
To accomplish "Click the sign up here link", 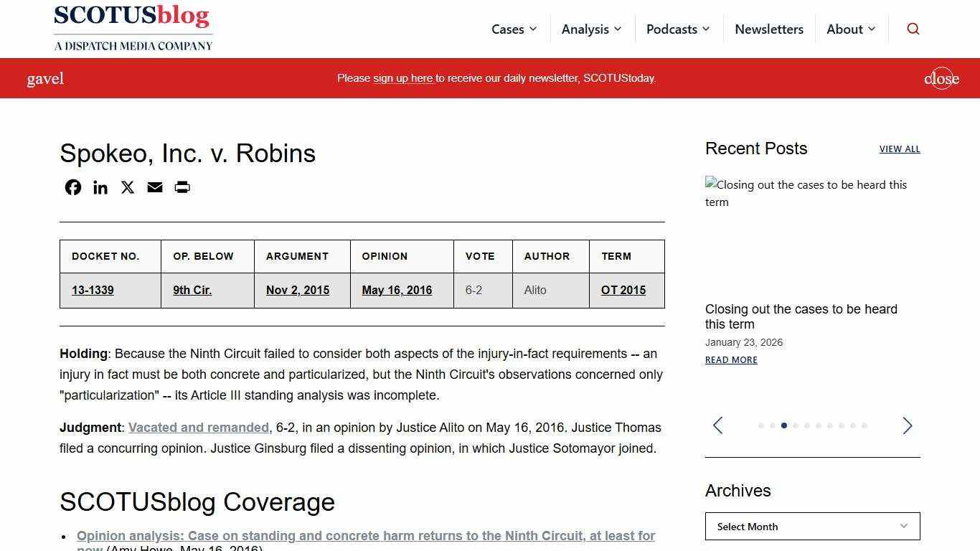I will point(402,78).
